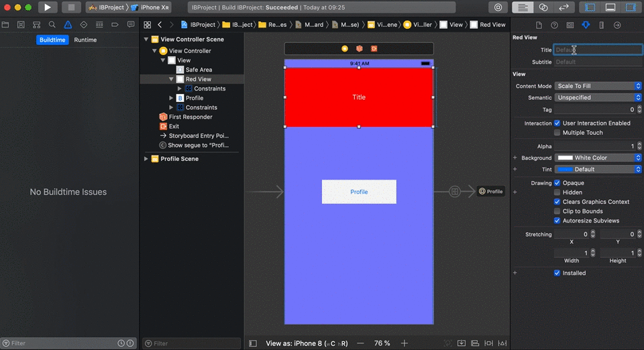Enable Clip to Bounds checkbox

(x=557, y=211)
